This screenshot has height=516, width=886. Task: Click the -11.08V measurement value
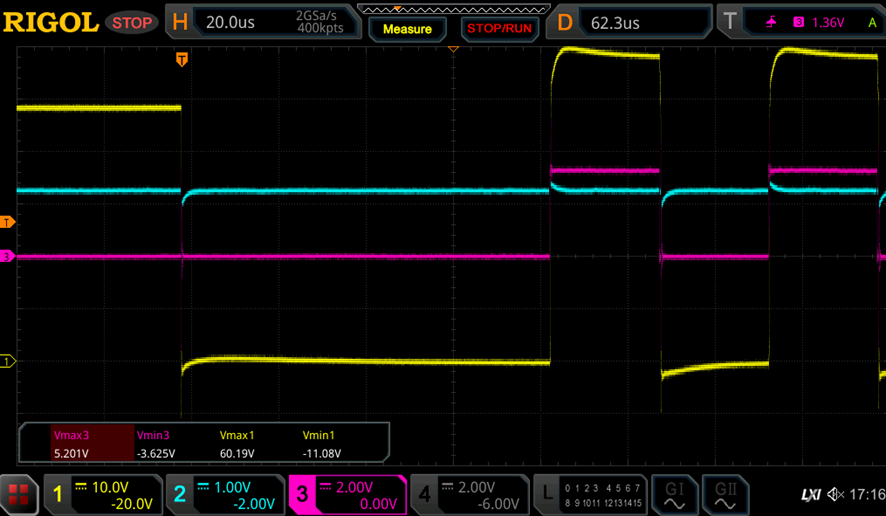(322, 453)
